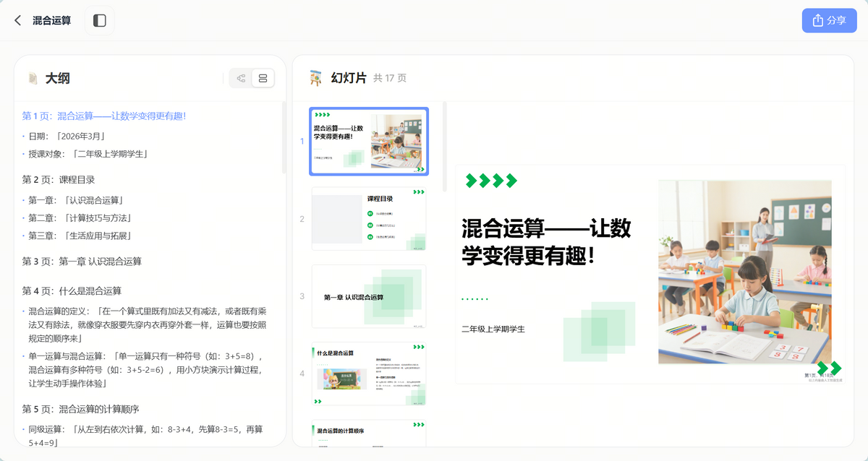The width and height of the screenshot is (868, 461).
Task: Click outline heading 第 5 页：混合运算的计算顺序
Action: pos(80,408)
